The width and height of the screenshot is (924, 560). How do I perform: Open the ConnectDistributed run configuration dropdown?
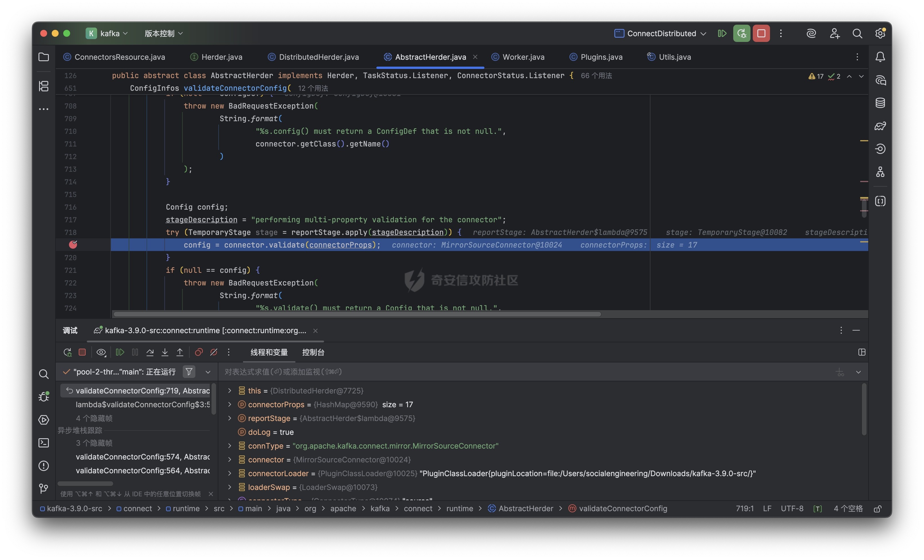pyautogui.click(x=660, y=33)
